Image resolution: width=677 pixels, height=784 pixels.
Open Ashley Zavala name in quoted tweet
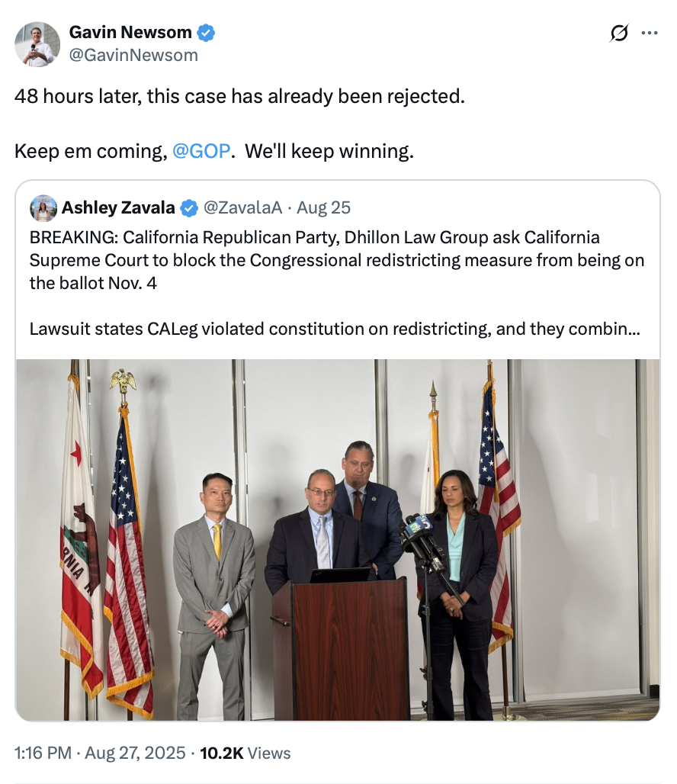point(118,207)
